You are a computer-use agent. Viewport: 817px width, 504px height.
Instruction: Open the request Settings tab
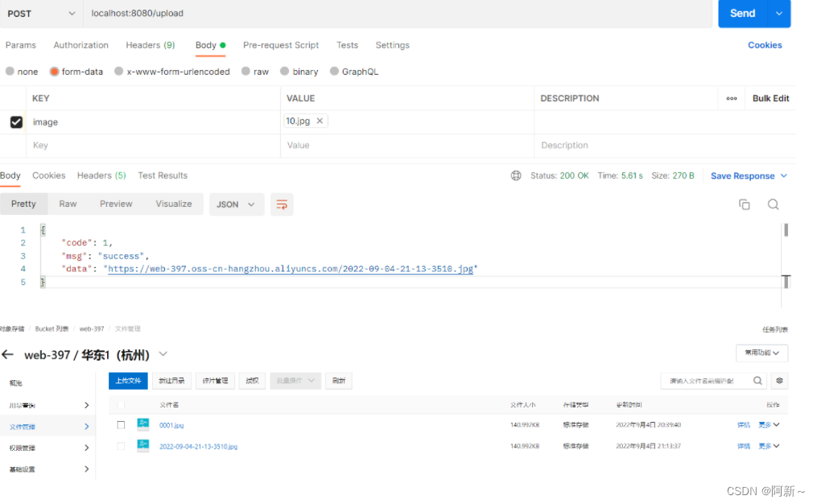point(392,45)
